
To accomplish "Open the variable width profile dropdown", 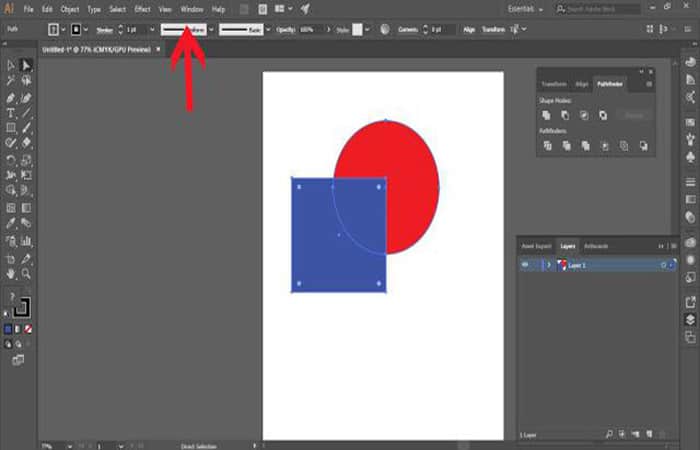I will 211,29.
